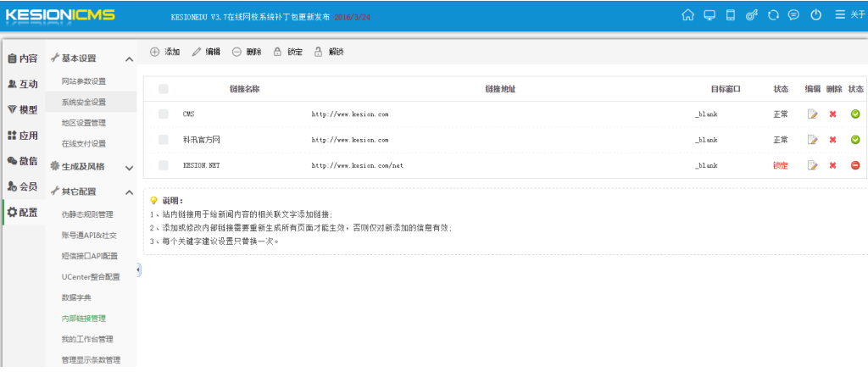Check the checkbox for the CMS row

click(164, 114)
